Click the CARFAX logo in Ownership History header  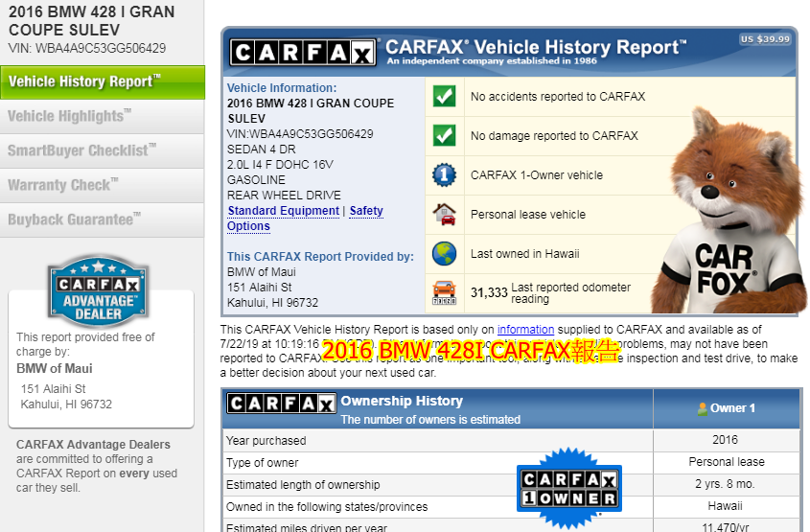282,404
